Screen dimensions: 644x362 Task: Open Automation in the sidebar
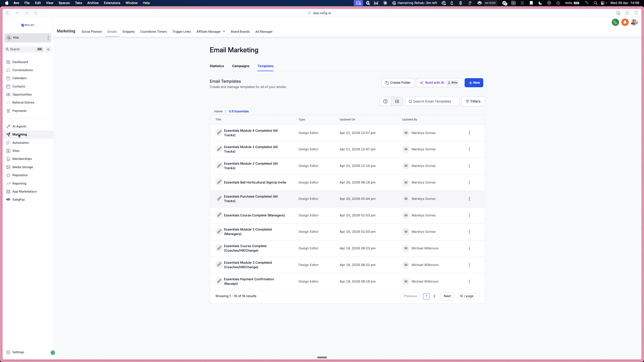(21, 143)
